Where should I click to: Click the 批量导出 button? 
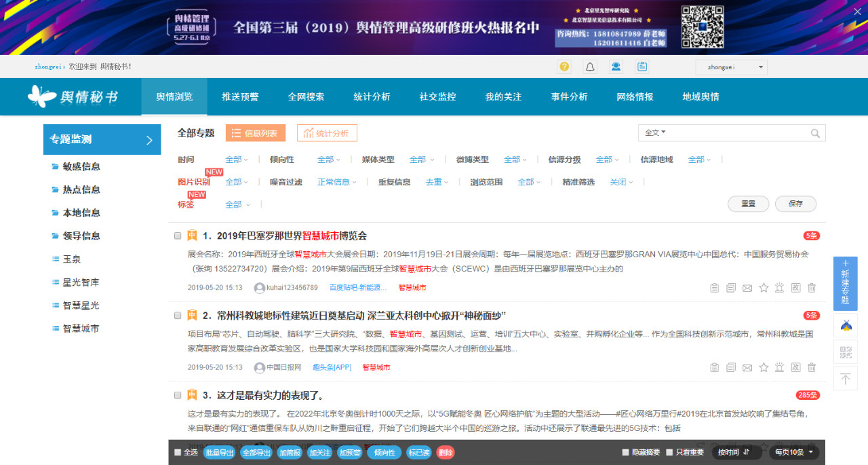tap(220, 452)
